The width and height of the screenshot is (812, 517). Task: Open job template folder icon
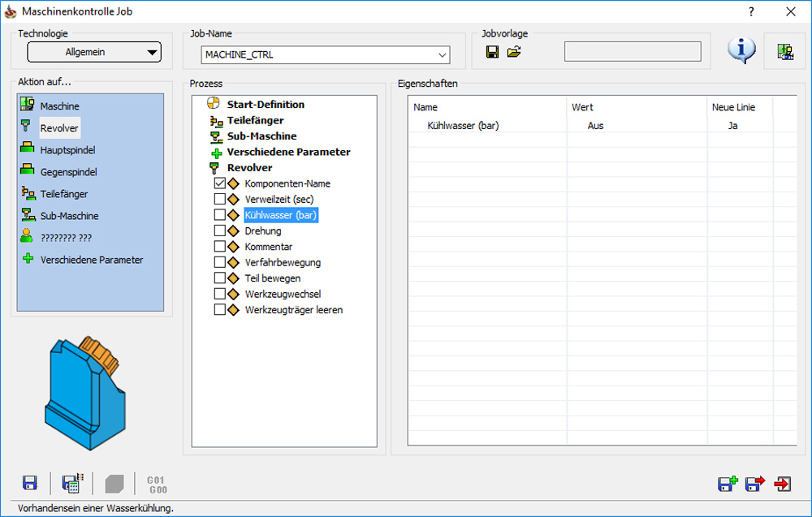tap(514, 52)
